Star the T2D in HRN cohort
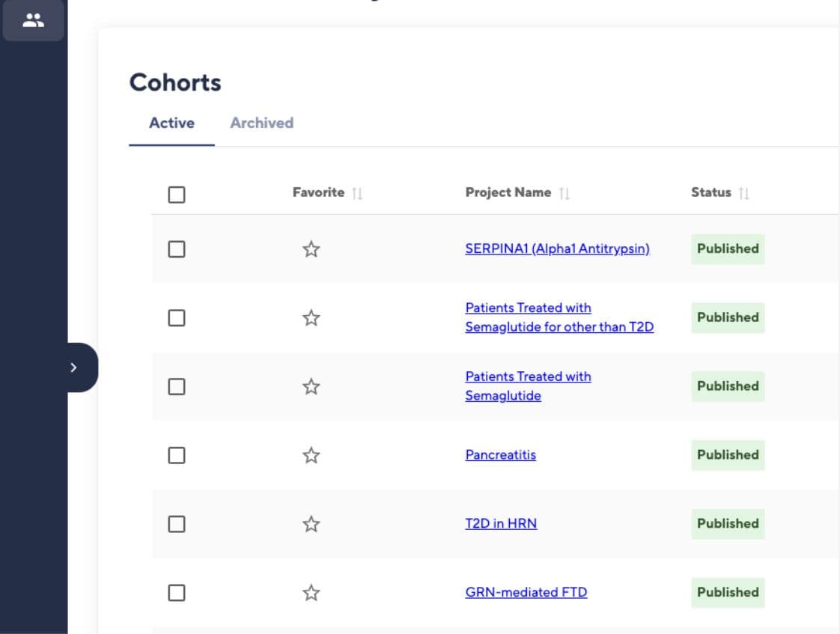This screenshot has width=840, height=634. 311,524
